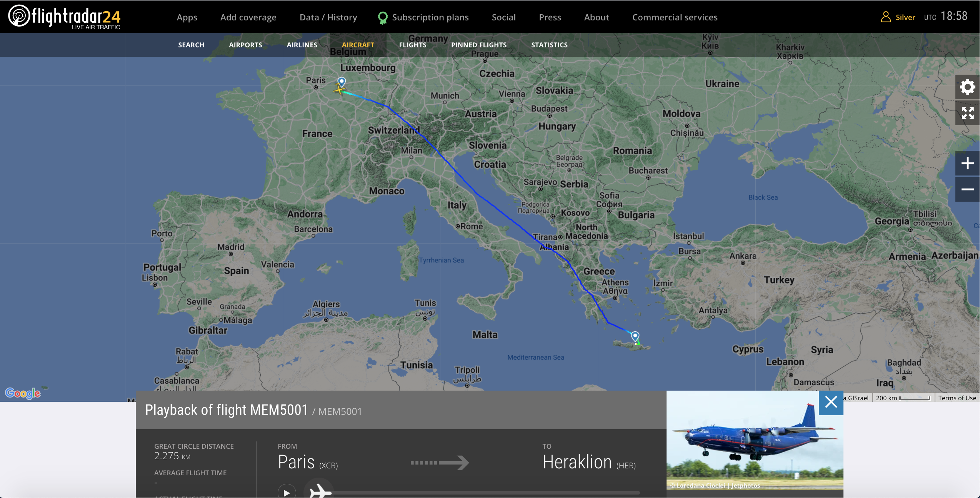This screenshot has height=498, width=980.
Task: Zoom out of the map
Action: click(x=967, y=189)
